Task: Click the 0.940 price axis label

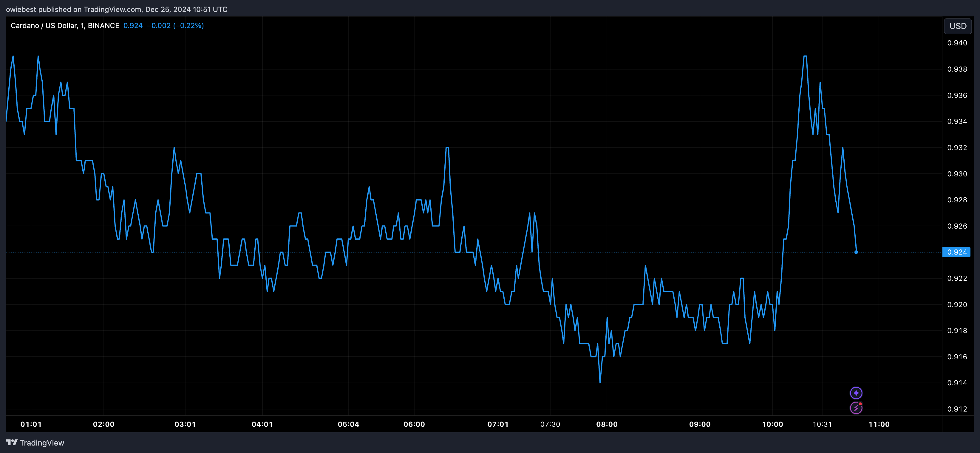Action: 957,43
